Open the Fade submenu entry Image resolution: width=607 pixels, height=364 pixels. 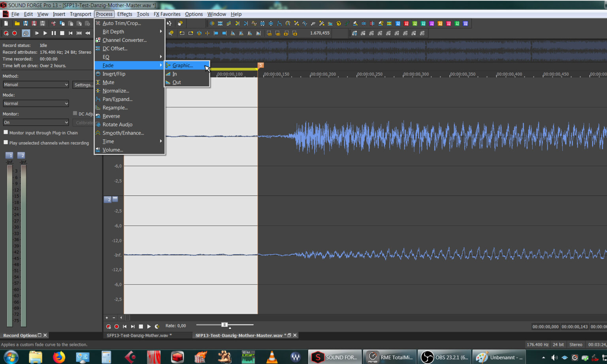[129, 66]
